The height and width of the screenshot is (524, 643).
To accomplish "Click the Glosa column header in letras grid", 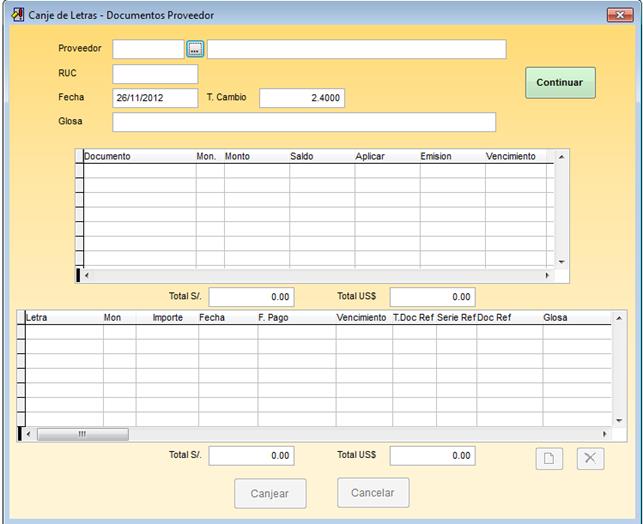I will pos(577,317).
